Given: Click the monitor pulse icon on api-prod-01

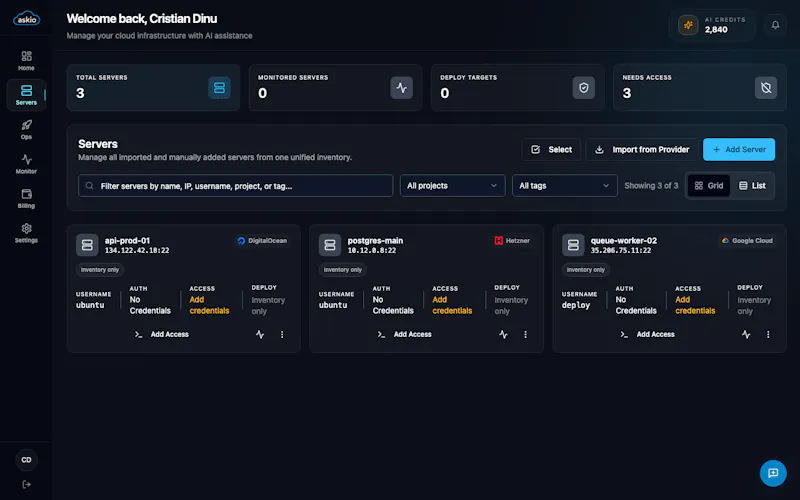Looking at the screenshot, I should [x=260, y=335].
